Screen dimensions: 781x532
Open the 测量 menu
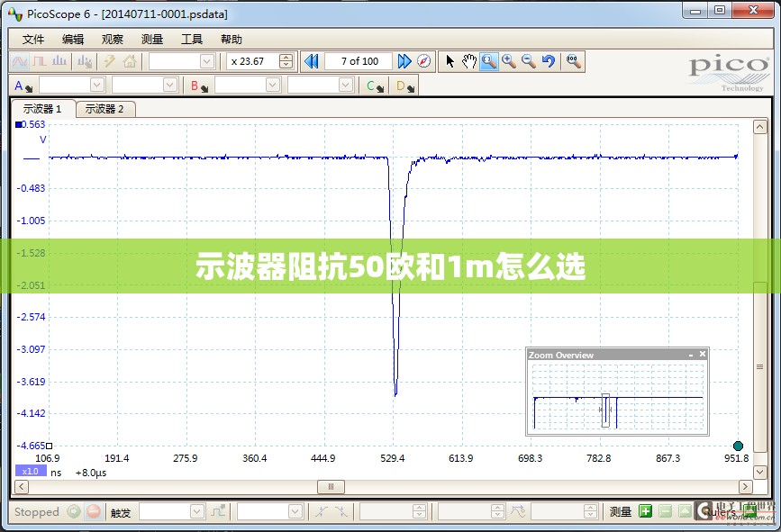coord(152,40)
